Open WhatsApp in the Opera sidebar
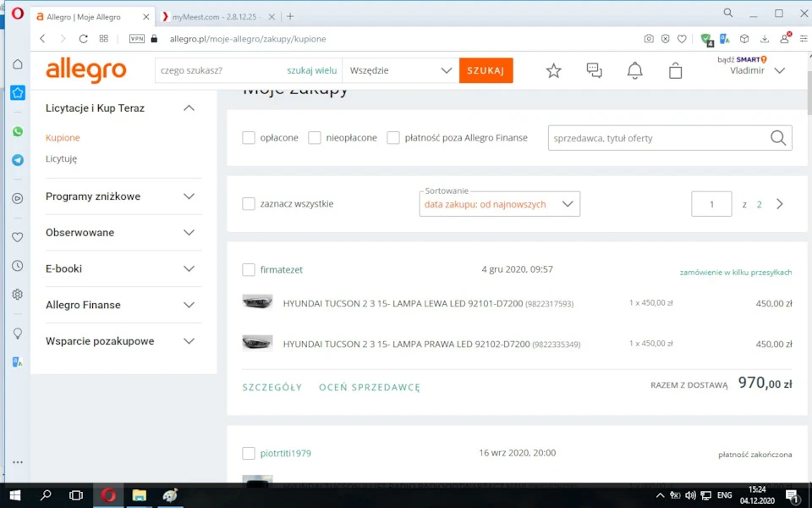This screenshot has width=812, height=508. [x=18, y=131]
